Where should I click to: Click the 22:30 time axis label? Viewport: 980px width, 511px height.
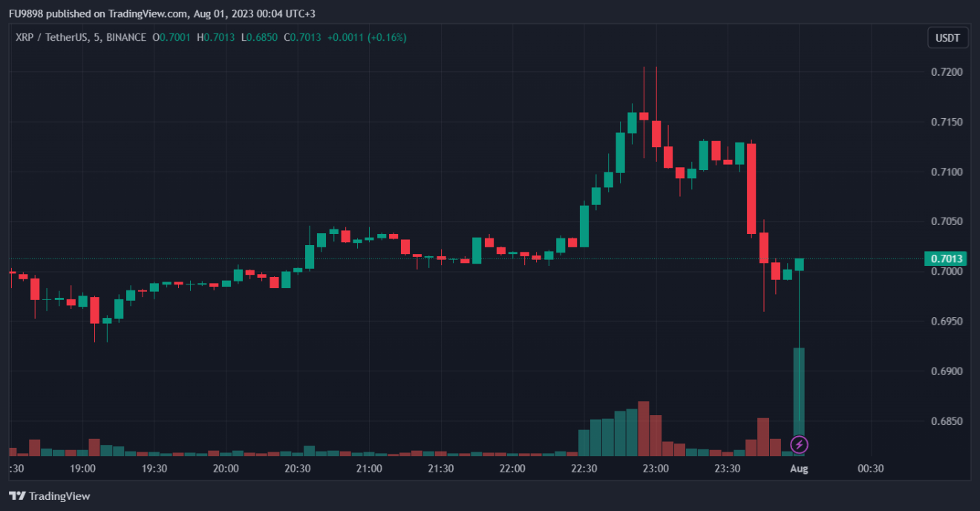[584, 469]
